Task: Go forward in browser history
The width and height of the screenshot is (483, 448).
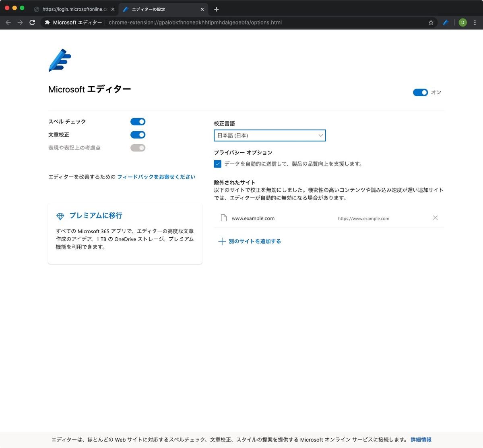Action: [20, 23]
